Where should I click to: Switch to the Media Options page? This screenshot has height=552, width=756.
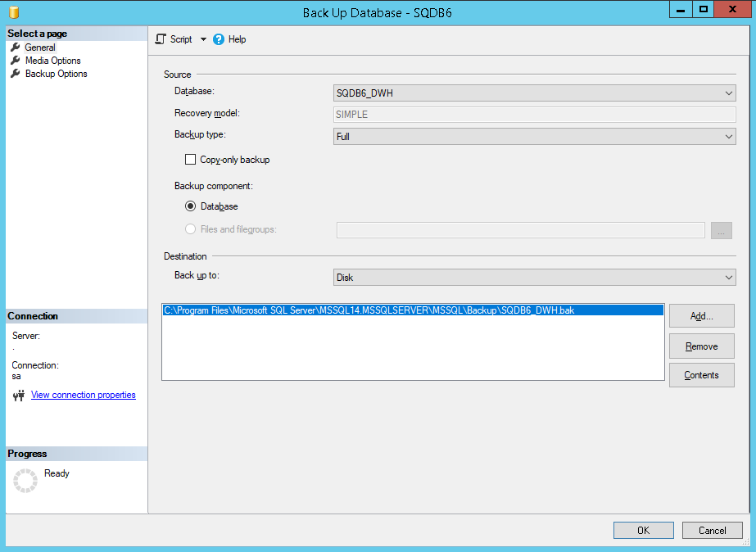pos(52,61)
